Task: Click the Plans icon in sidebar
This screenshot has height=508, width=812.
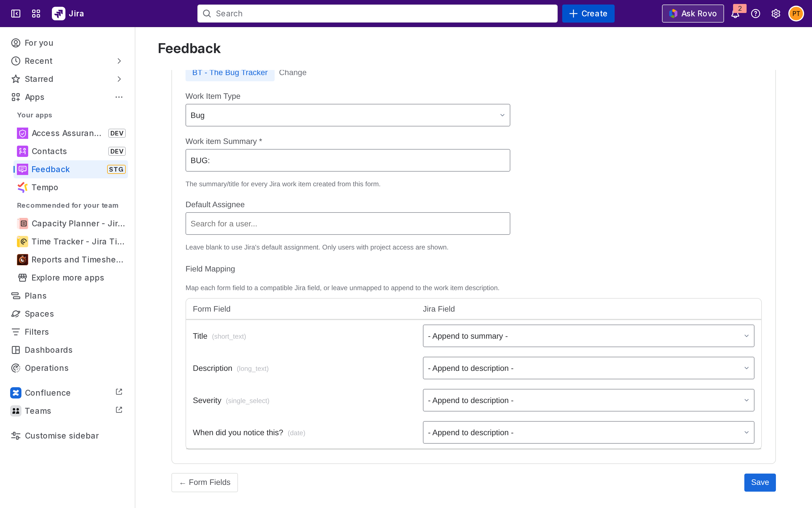Action: coord(16,296)
